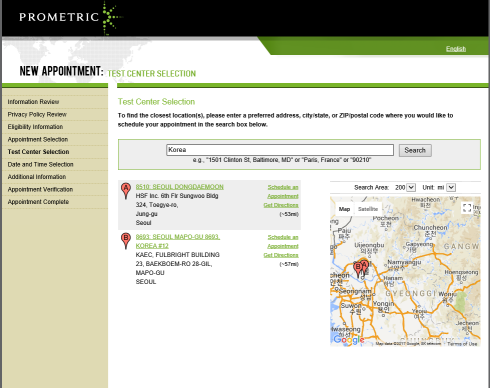
Task: Open 8510: SEOUL DONGDAEMOON link
Action: [179, 187]
